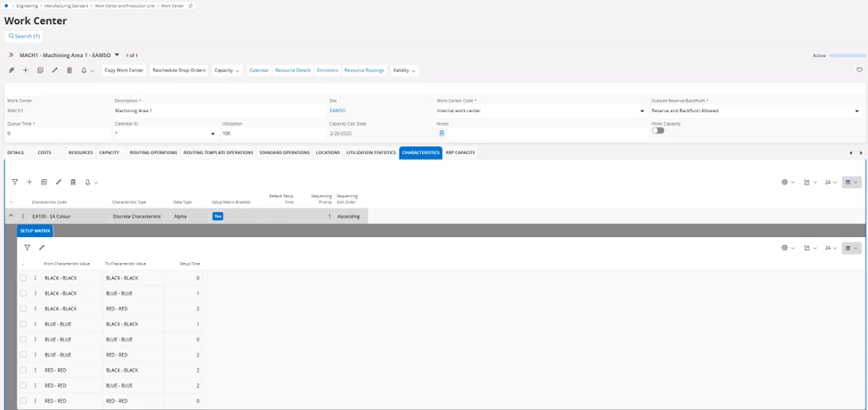Open the bell dropdown in the Work Center record toolbar
868x410 pixels.
(x=87, y=70)
